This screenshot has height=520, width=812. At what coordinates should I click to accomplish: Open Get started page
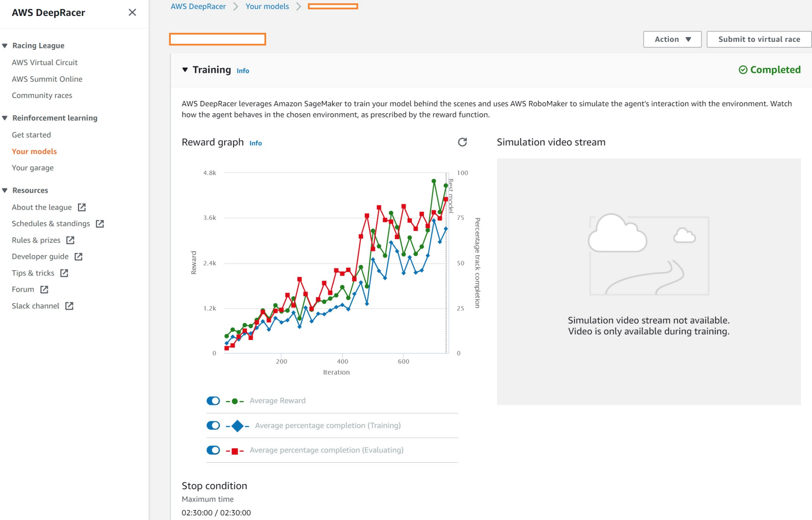31,135
